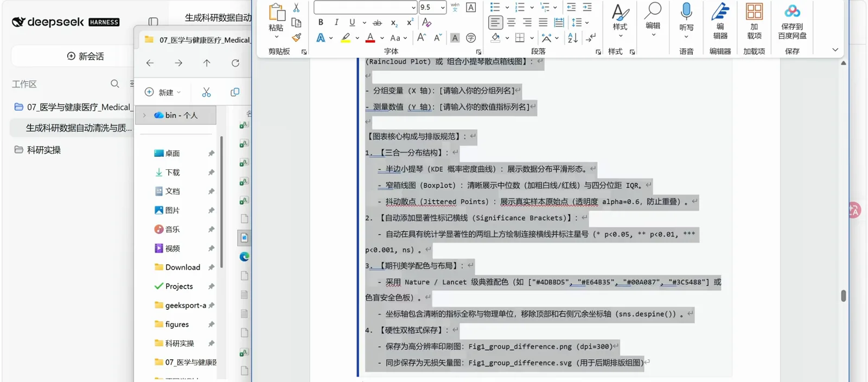Apply character border icon
This screenshot has height=382, width=868.
(x=471, y=7)
